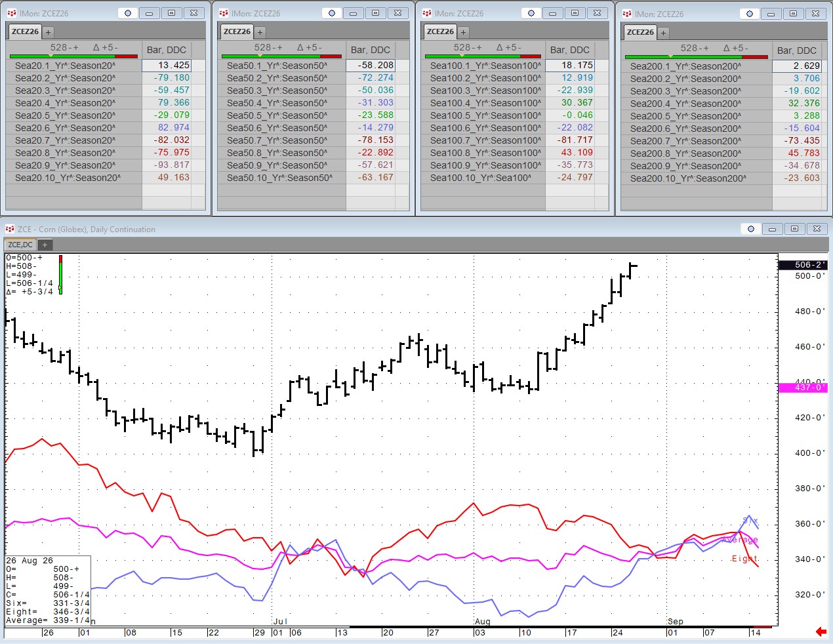Add a new tab in the Season200 monitor window
833x644 pixels.
(x=663, y=32)
